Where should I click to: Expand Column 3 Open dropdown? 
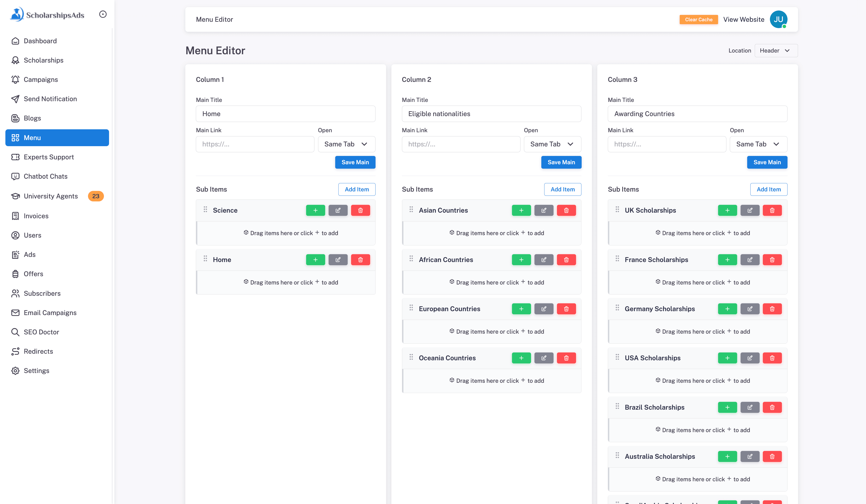click(758, 144)
